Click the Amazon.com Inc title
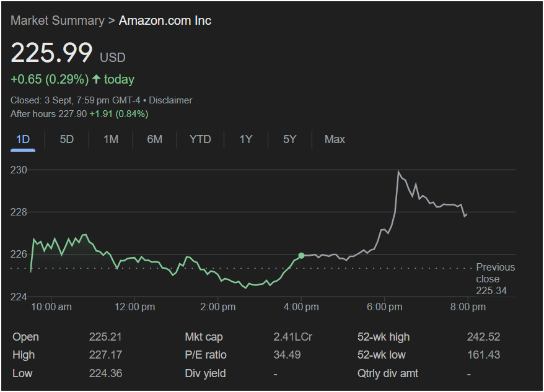This screenshot has width=544, height=392. (165, 21)
